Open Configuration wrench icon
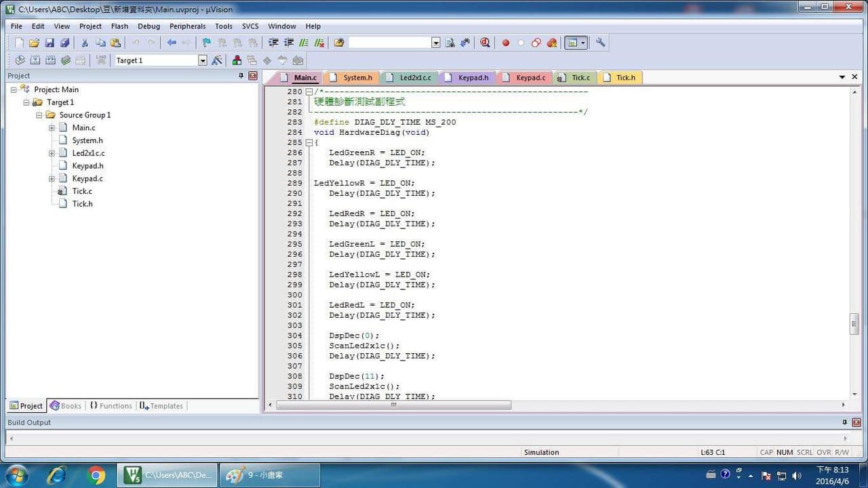 pos(600,43)
